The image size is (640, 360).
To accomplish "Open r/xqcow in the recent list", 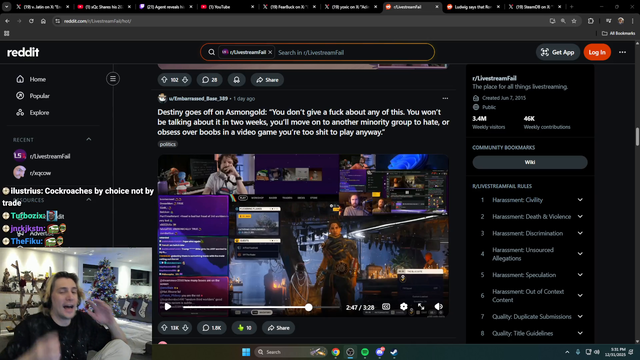I will (x=40, y=173).
